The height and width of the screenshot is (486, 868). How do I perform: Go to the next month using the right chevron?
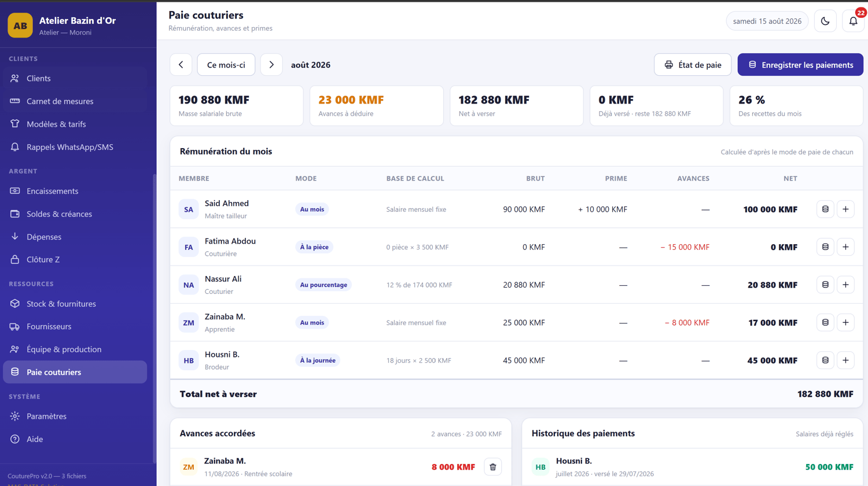[x=271, y=65]
